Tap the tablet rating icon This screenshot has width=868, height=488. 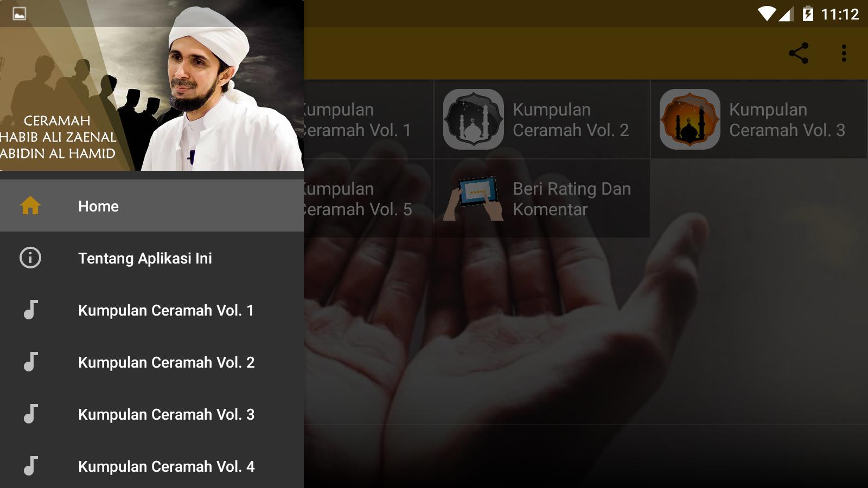473,198
